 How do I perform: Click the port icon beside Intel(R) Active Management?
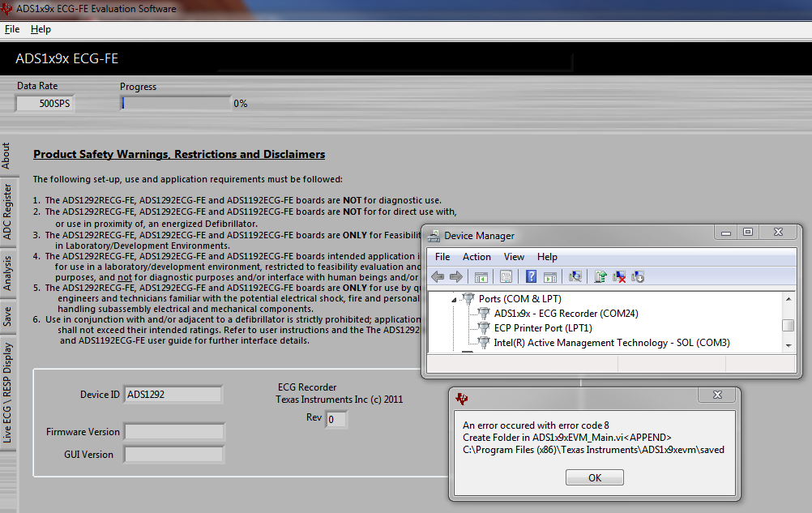(484, 342)
